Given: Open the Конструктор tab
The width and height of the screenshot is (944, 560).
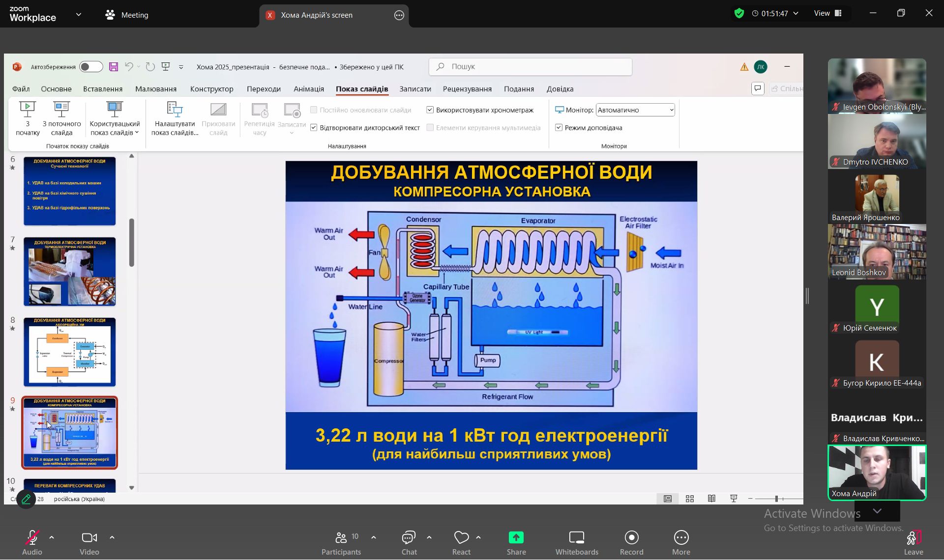Looking at the screenshot, I should click(x=211, y=89).
